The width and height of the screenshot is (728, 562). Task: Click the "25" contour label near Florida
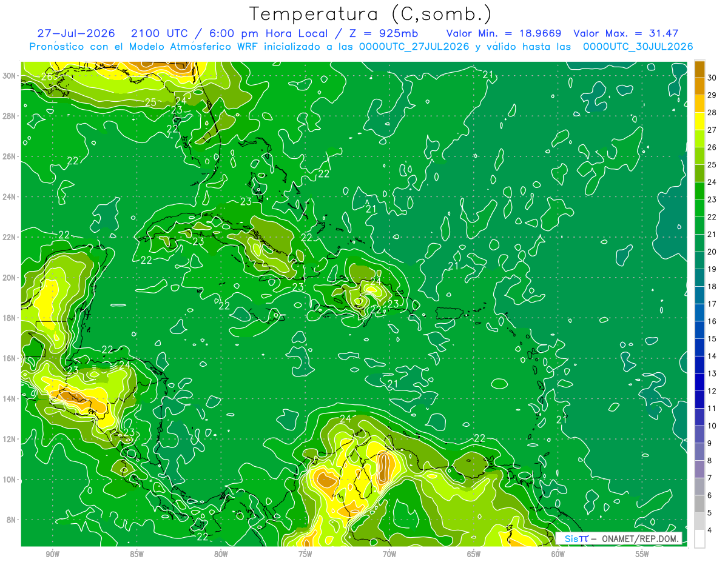pyautogui.click(x=151, y=102)
